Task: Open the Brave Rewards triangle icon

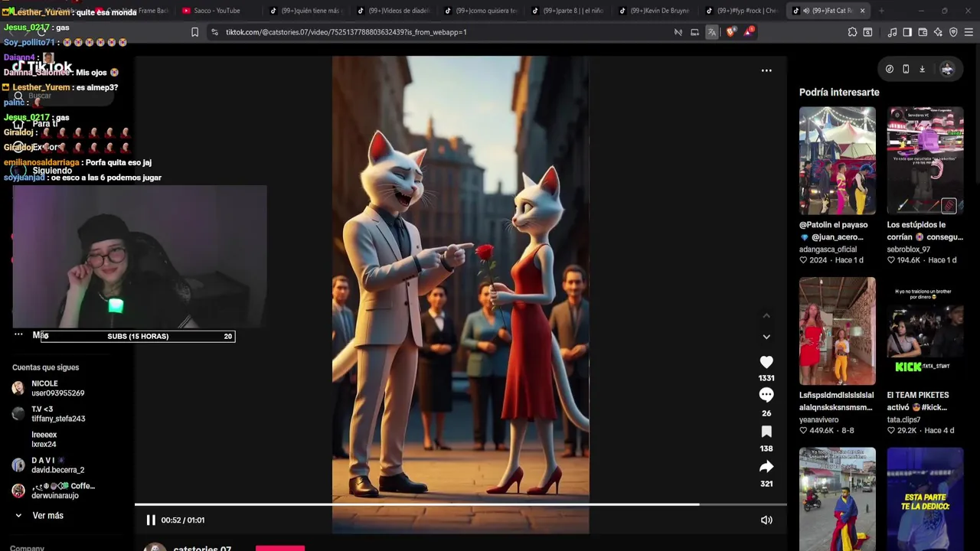Action: coord(748,32)
